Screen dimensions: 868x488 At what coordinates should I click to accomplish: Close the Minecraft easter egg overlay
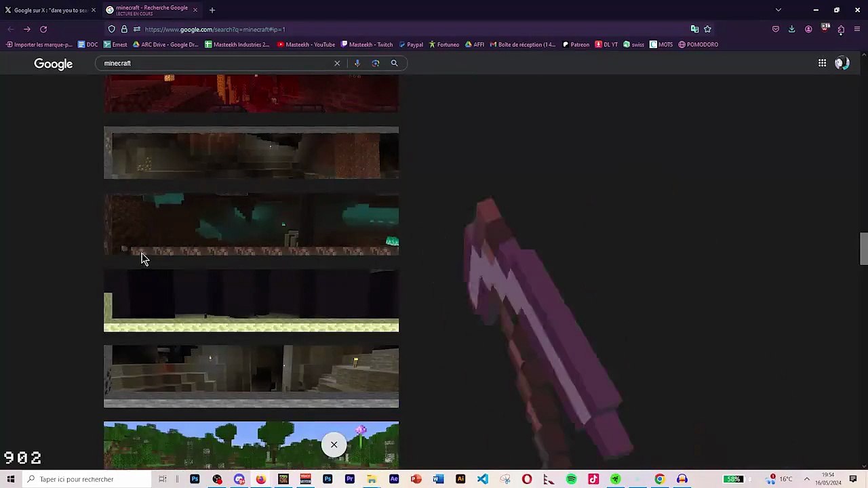pyautogui.click(x=334, y=445)
